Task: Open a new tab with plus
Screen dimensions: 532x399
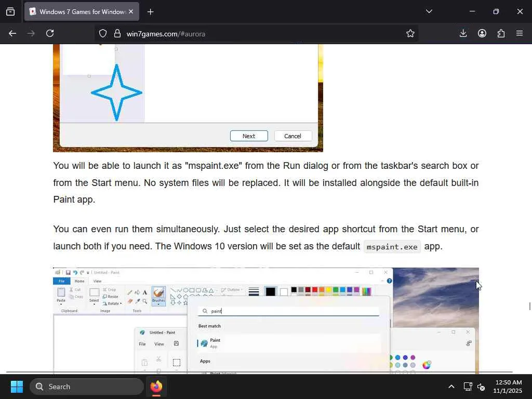Action: pyautogui.click(x=150, y=12)
